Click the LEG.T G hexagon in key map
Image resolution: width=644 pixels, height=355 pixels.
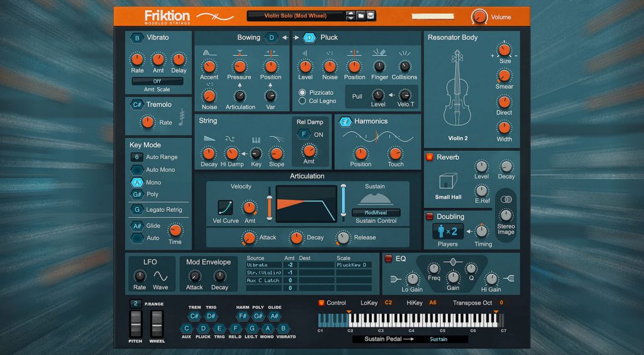tap(252, 329)
